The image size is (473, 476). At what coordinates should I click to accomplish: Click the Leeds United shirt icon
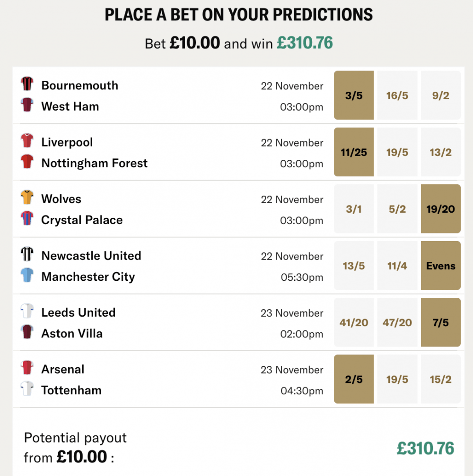pos(27,312)
